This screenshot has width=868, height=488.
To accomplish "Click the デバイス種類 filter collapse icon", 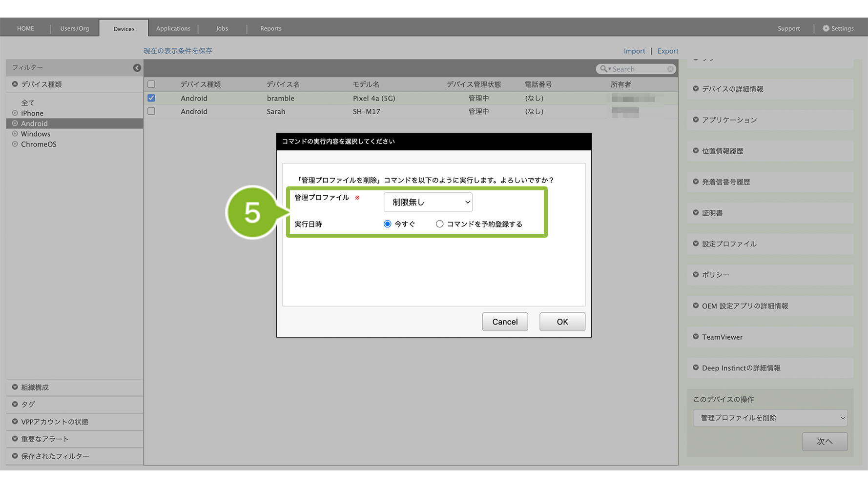I will [x=15, y=84].
